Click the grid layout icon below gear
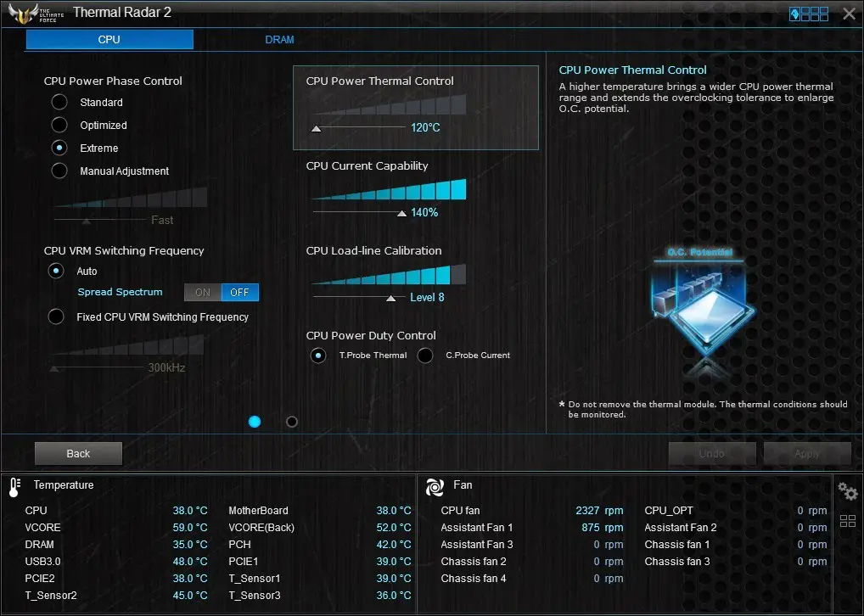 coord(848,521)
